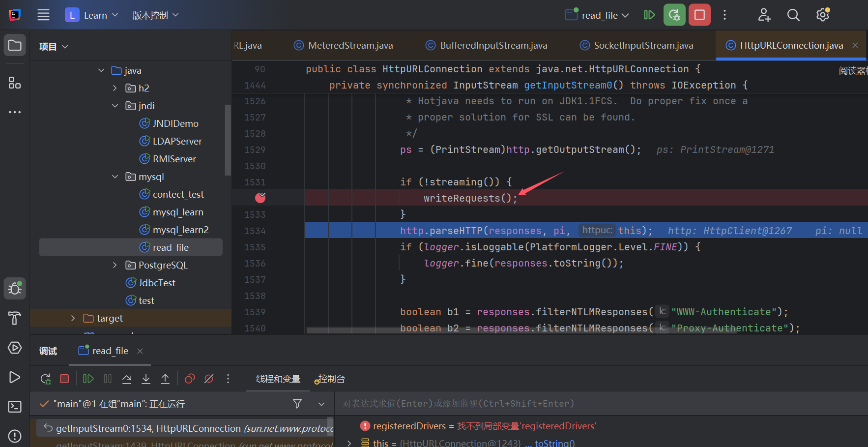Click the editor horizontal scrollbar
Viewport: 868px width, 447px height.
click(521, 330)
